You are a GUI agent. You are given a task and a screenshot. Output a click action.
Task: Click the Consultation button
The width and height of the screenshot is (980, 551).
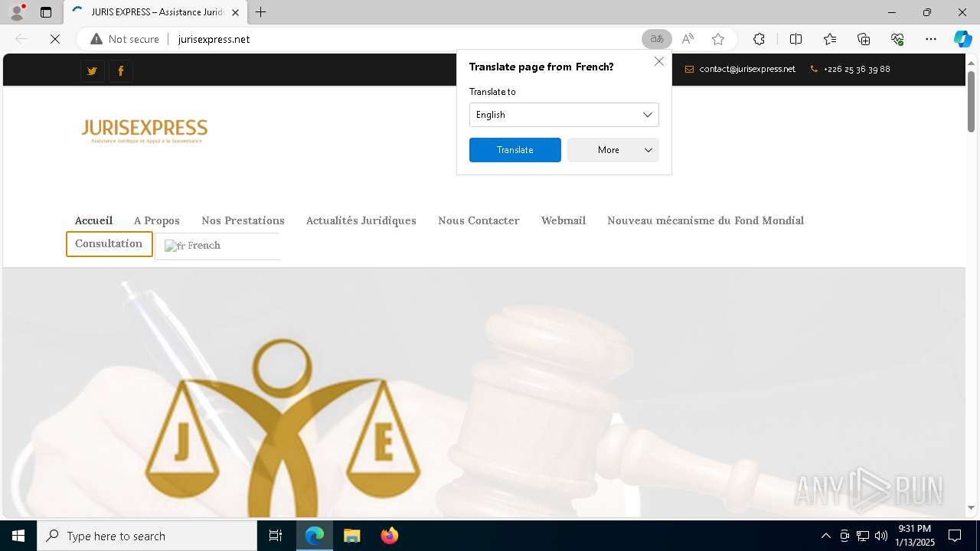[109, 244]
